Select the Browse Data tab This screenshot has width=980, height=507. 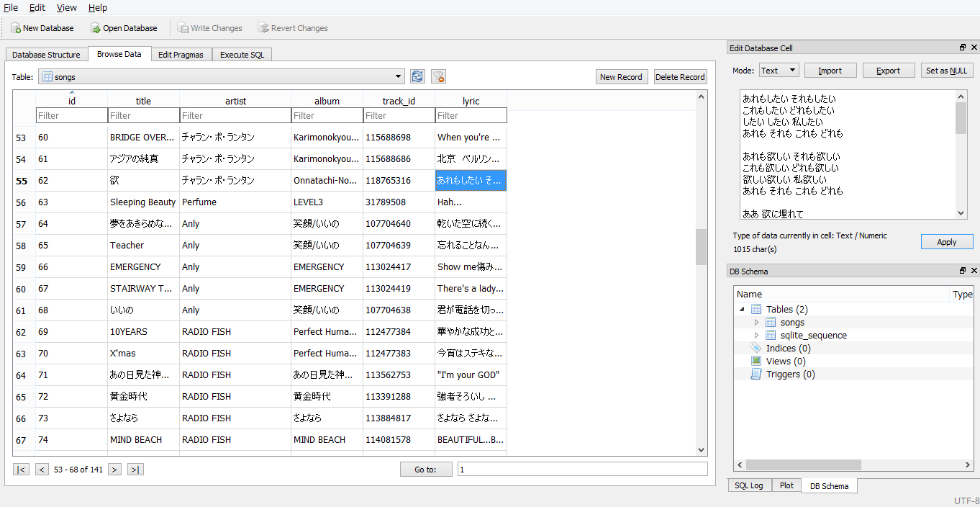pyautogui.click(x=119, y=54)
